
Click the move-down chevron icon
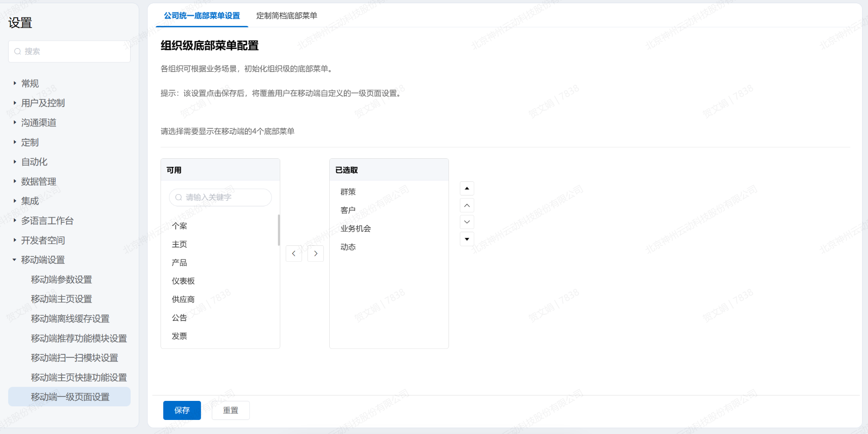467,222
